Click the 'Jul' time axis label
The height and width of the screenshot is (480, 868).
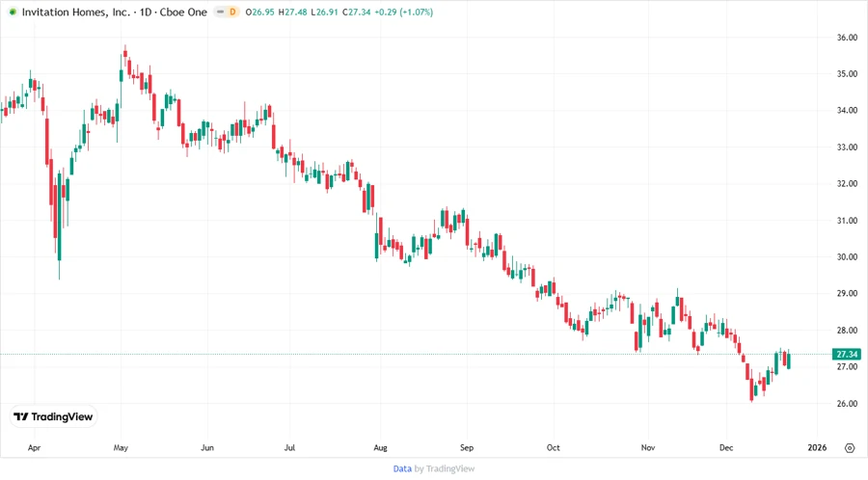click(289, 447)
